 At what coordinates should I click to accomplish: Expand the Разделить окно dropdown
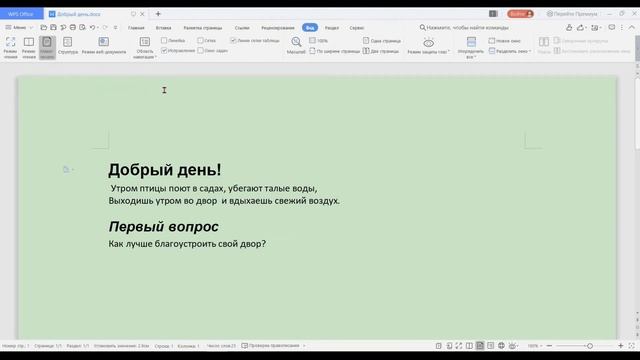click(510, 51)
